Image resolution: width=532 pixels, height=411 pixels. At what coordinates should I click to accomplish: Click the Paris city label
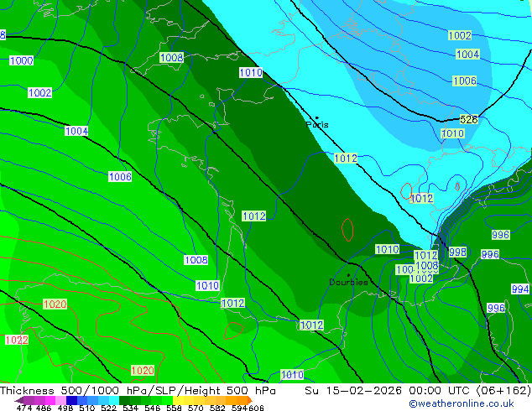pyautogui.click(x=317, y=124)
